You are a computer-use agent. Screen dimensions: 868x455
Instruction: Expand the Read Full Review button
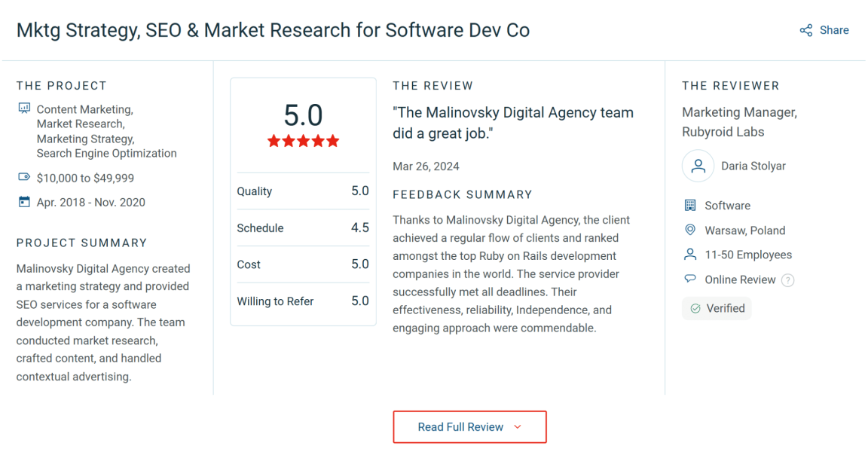(469, 427)
